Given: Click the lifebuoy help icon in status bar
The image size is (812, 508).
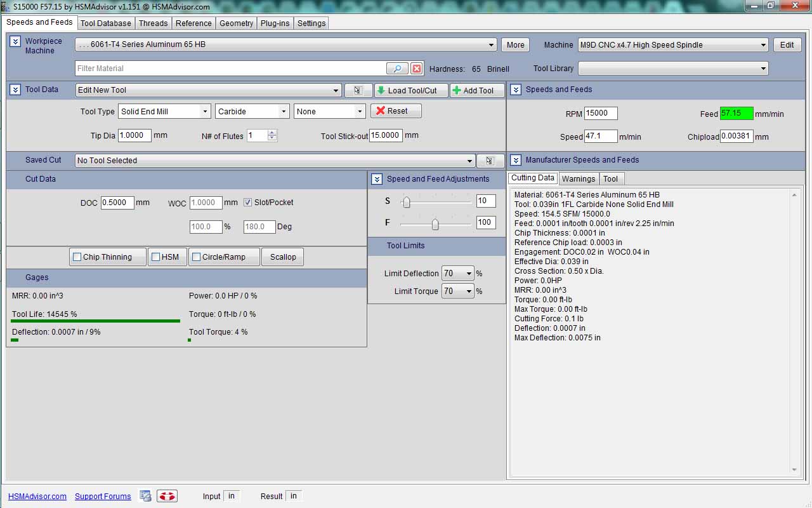Looking at the screenshot, I should pyautogui.click(x=167, y=496).
